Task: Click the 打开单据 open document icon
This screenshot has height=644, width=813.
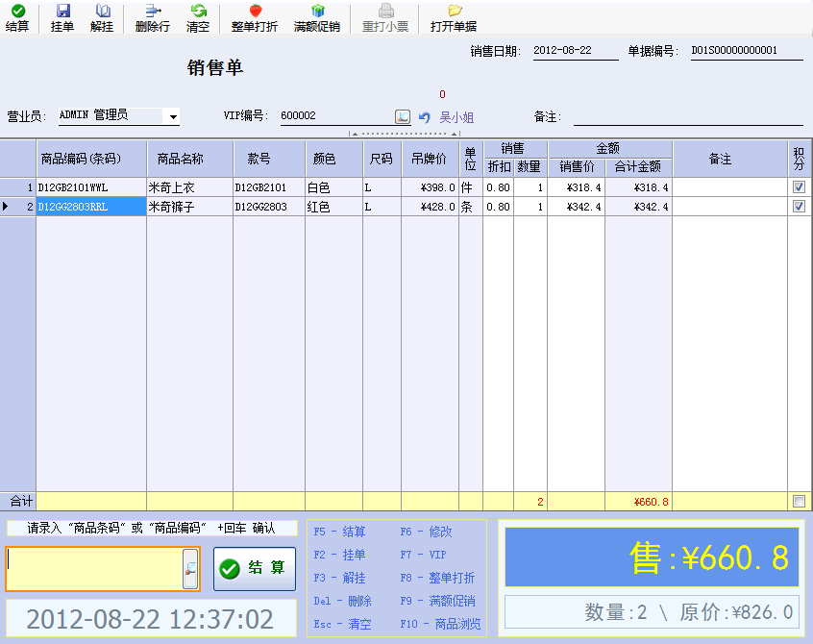Action: pos(454,17)
